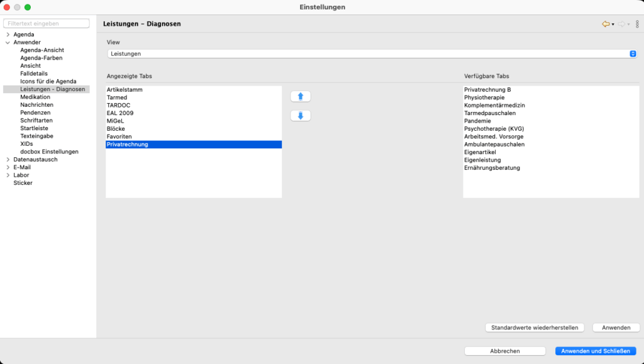Select TARDOC in Angezeigte Tabs list

(119, 106)
